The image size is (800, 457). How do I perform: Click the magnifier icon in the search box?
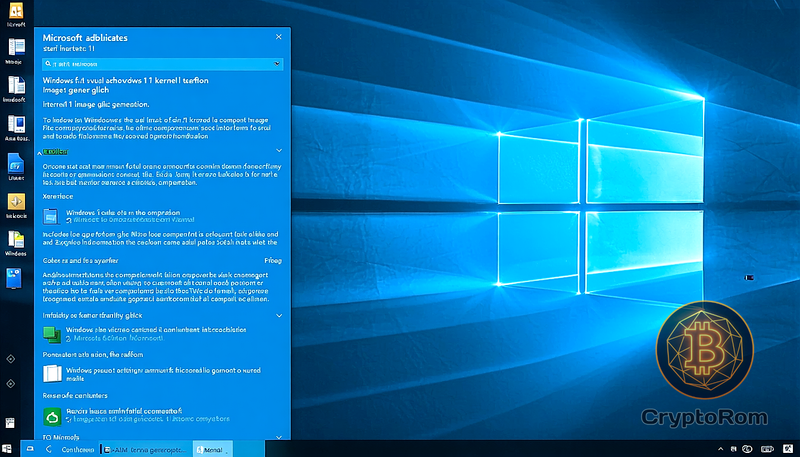pos(48,64)
